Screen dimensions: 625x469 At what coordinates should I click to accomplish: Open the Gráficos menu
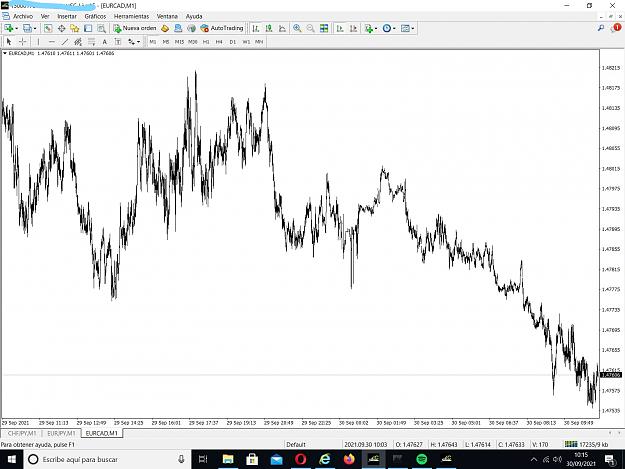pos(95,16)
